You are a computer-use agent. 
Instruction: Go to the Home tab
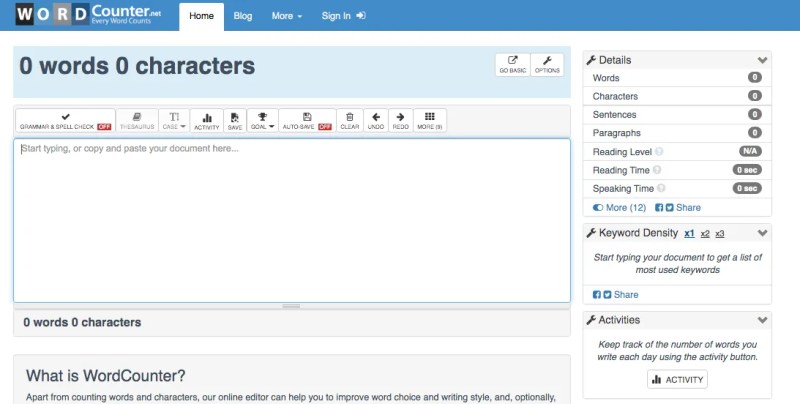[202, 16]
